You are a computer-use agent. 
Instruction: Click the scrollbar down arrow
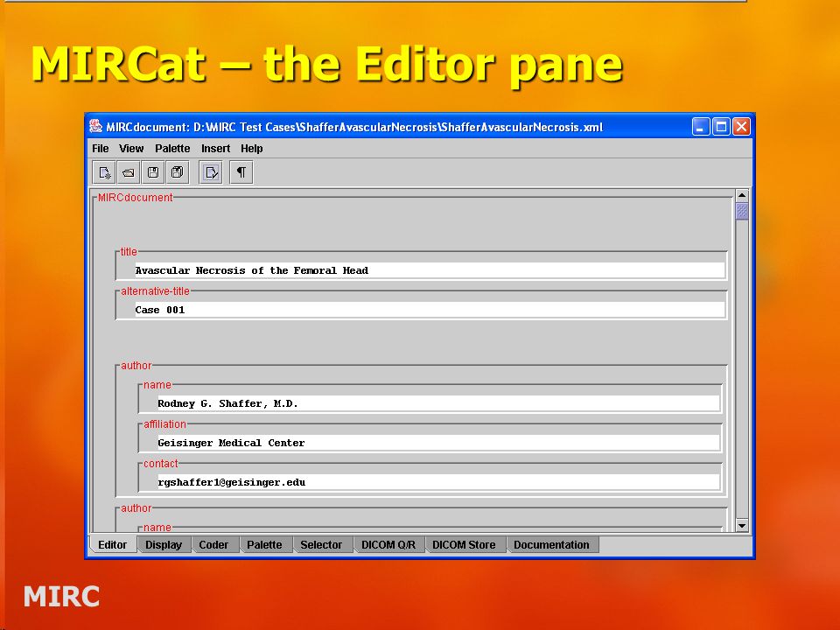[x=742, y=526]
